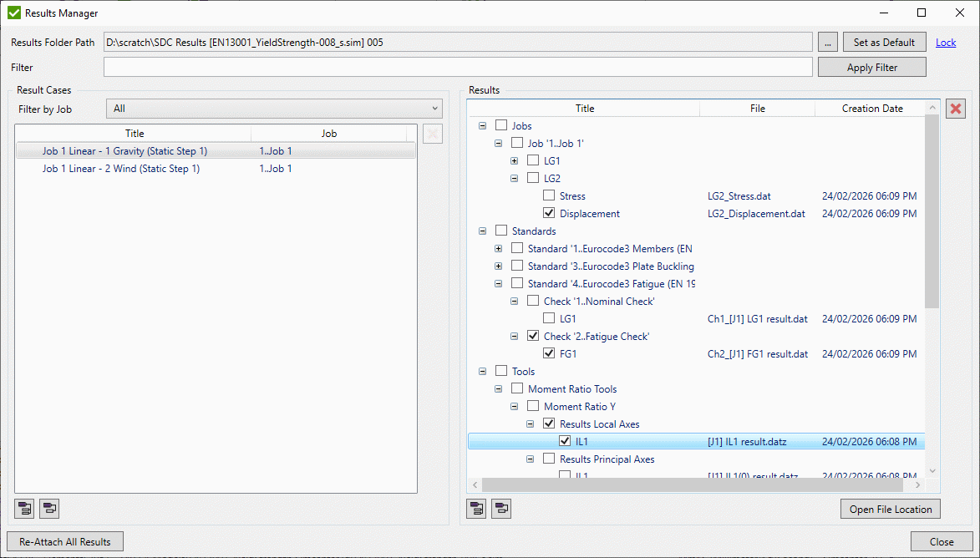This screenshot has width=980, height=558.
Task: Collapse the Standards node
Action: pyautogui.click(x=483, y=231)
